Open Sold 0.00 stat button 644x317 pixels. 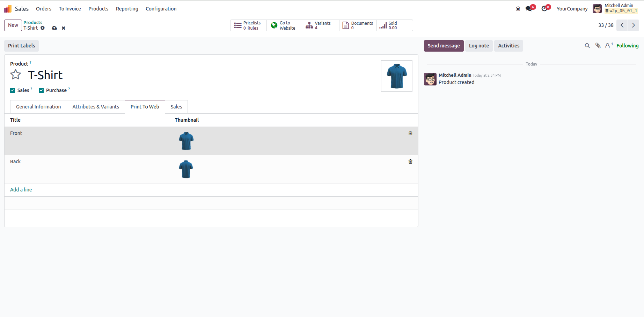pyautogui.click(x=395, y=25)
